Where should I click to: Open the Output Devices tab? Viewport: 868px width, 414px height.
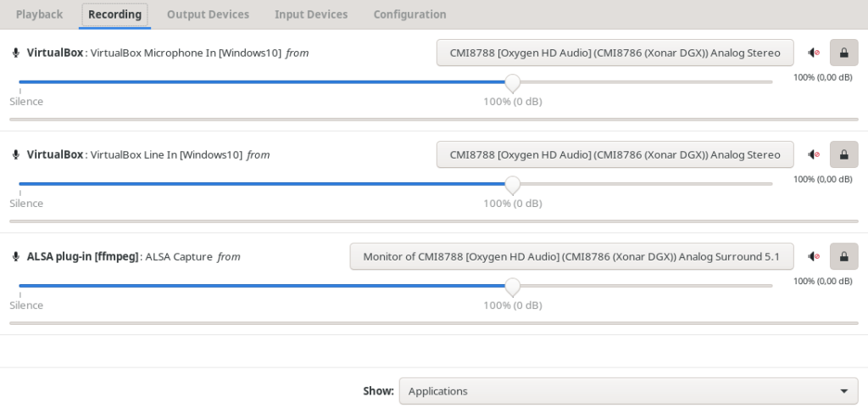[208, 14]
